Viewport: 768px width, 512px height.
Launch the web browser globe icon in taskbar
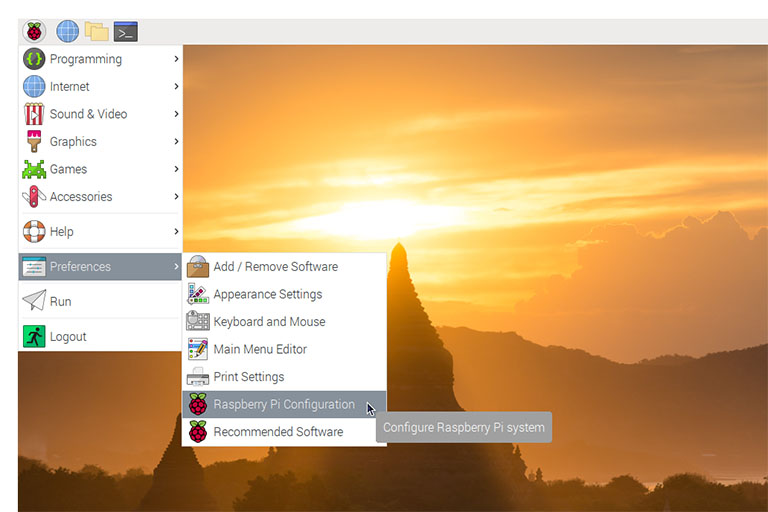(68, 32)
